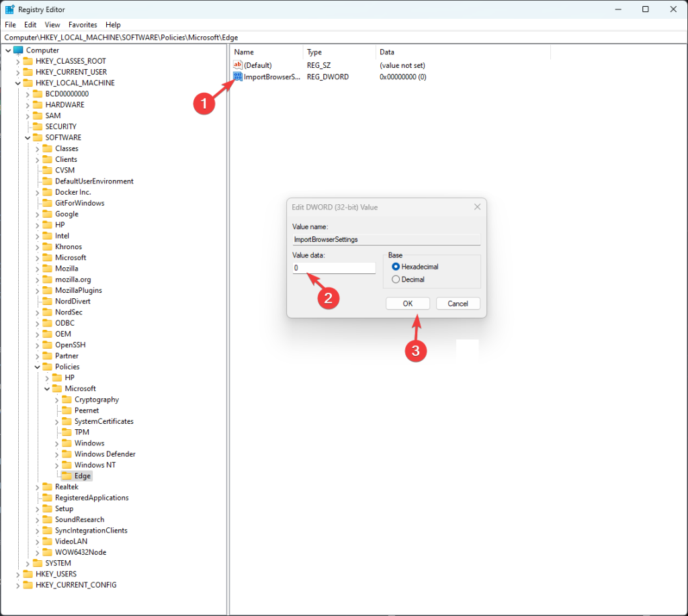Click the Mozilla folder icon
This screenshot has width=688, height=616.
[48, 269]
